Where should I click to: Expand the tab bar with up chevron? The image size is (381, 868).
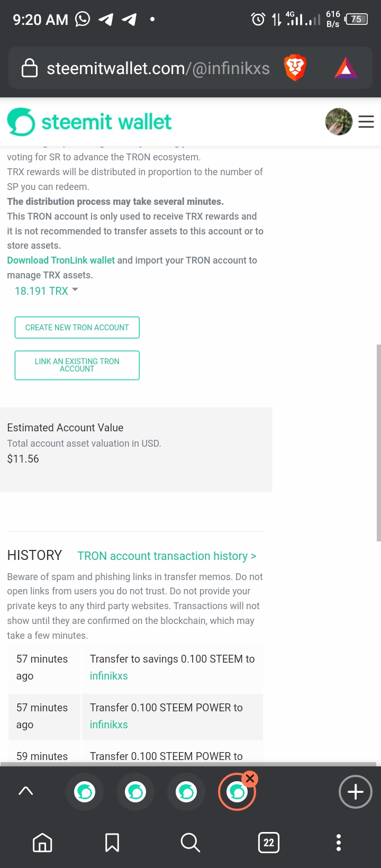point(25,791)
